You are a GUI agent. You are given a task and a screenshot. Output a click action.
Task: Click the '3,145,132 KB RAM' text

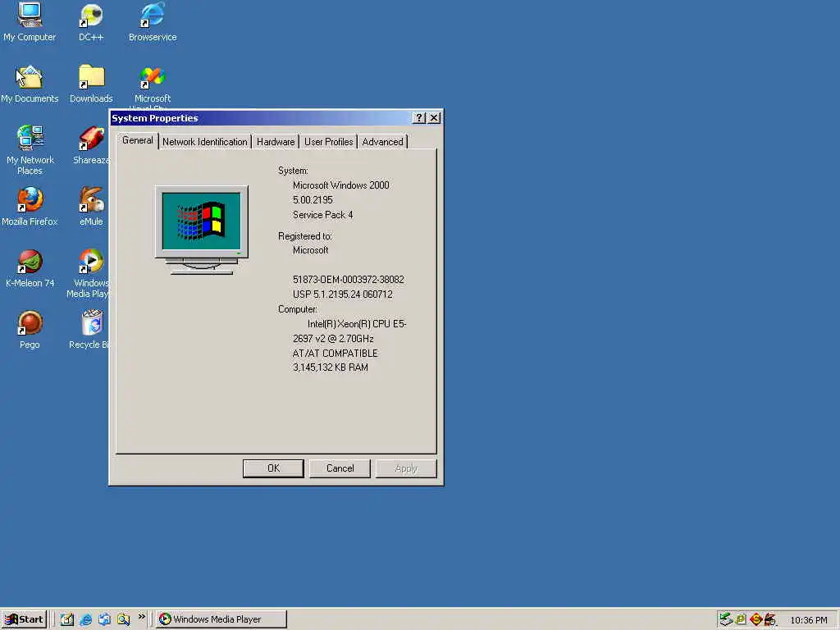click(x=330, y=367)
